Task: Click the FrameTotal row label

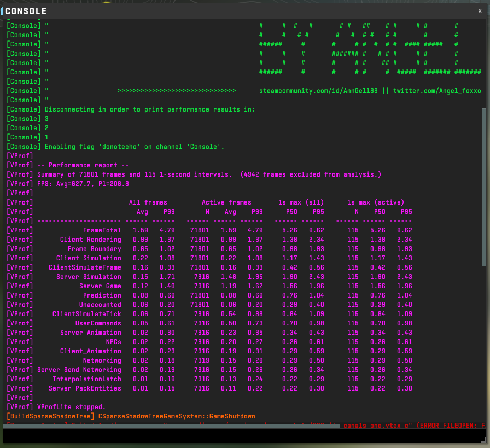Action: 102,230
